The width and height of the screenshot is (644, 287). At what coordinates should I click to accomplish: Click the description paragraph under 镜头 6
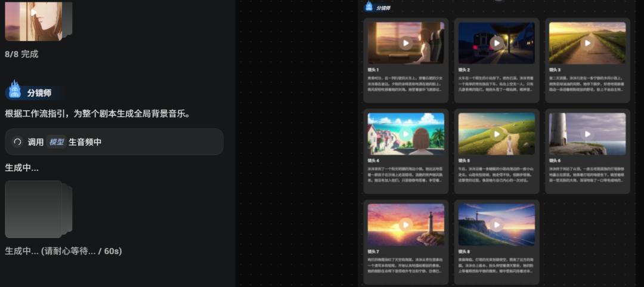click(587, 174)
